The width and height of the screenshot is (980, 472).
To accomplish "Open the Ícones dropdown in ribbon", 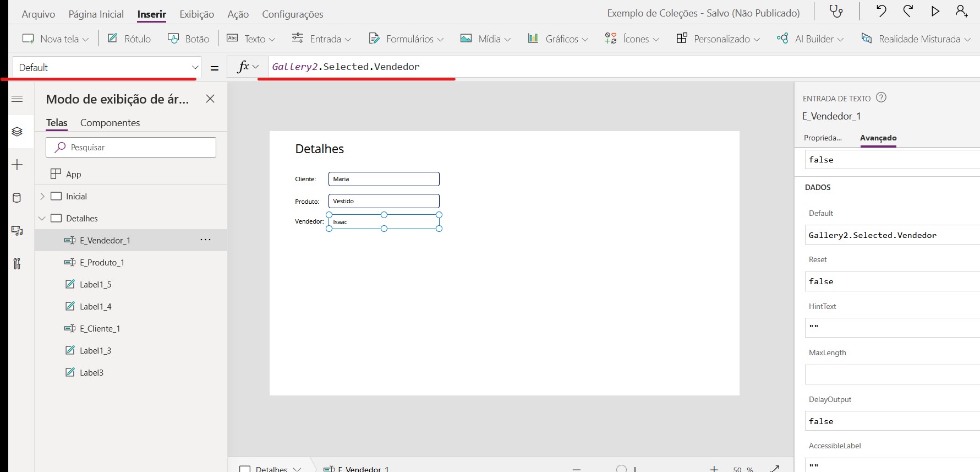I will point(632,39).
